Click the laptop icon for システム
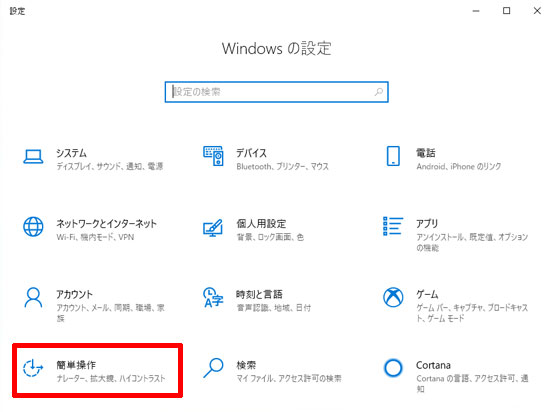The image size is (550, 412). (33, 157)
